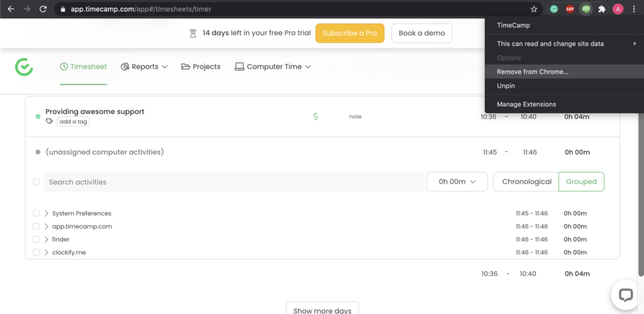644x314 pixels.
Task: Check the clockify.me activity checkbox
Action: pyautogui.click(x=36, y=252)
